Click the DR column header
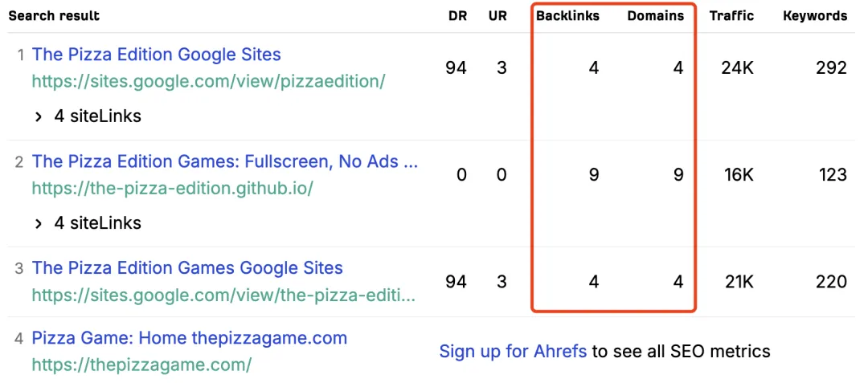This screenshot has height=383, width=868. [x=457, y=15]
